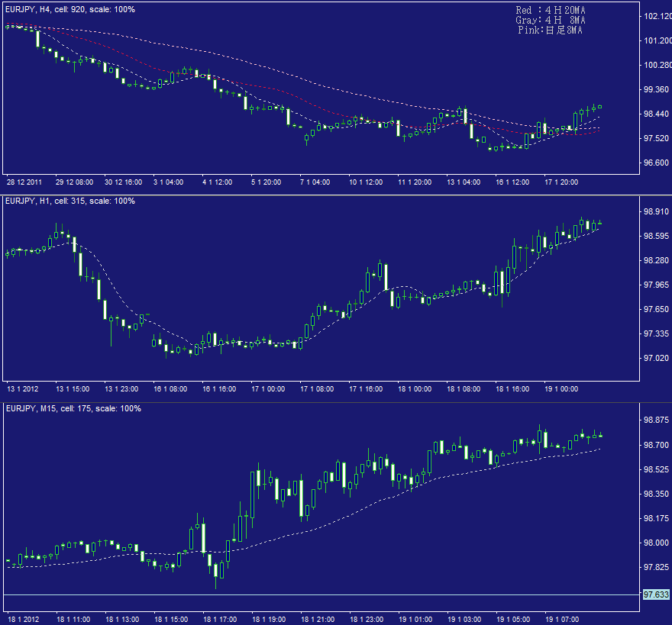Select the 'Red : 4H 20MA' legend line
Image resolution: width=672 pixels, height=625 pixels.
click(x=551, y=10)
